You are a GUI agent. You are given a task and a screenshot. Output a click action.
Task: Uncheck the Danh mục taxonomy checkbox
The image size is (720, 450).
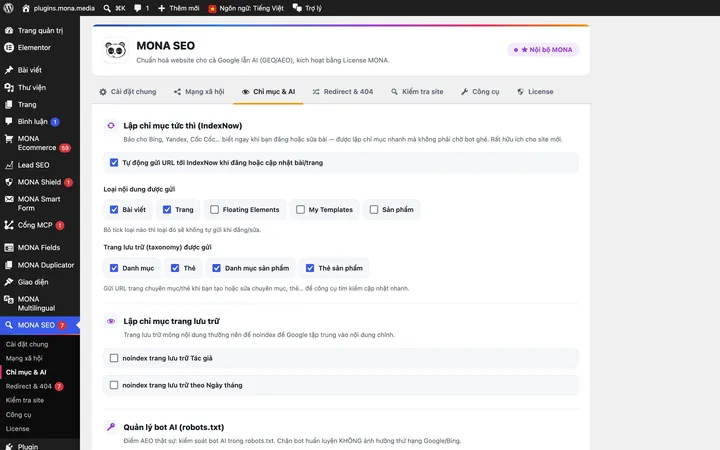(114, 268)
